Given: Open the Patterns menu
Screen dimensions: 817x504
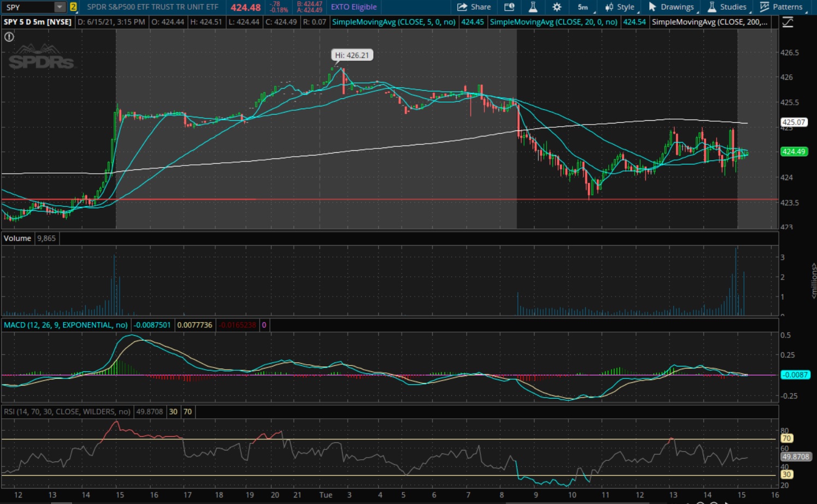Looking at the screenshot, I should coord(781,7).
